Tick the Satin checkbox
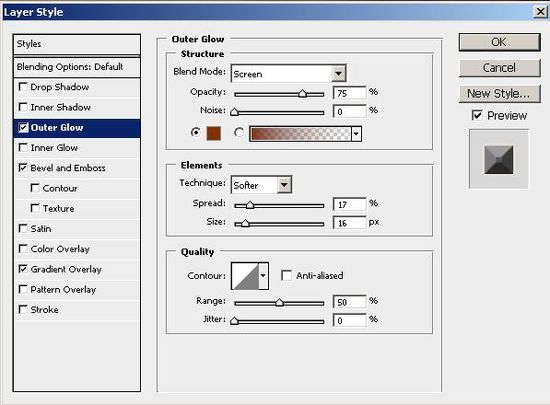The height and width of the screenshot is (405, 550). point(23,229)
